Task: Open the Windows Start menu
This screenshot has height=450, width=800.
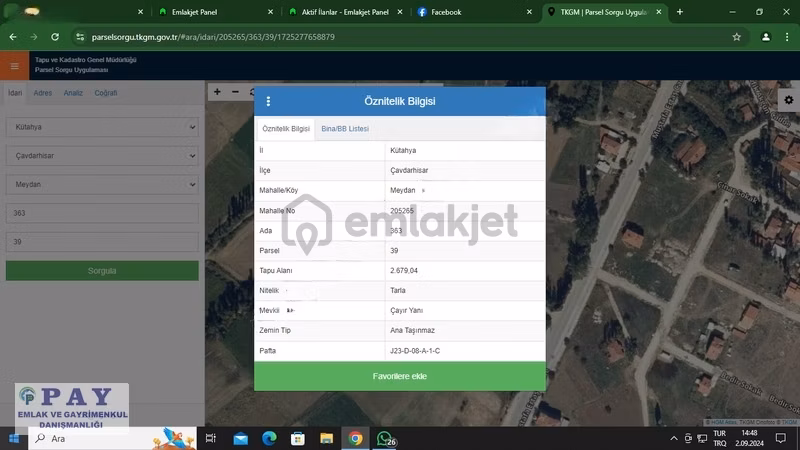Action: (x=14, y=438)
